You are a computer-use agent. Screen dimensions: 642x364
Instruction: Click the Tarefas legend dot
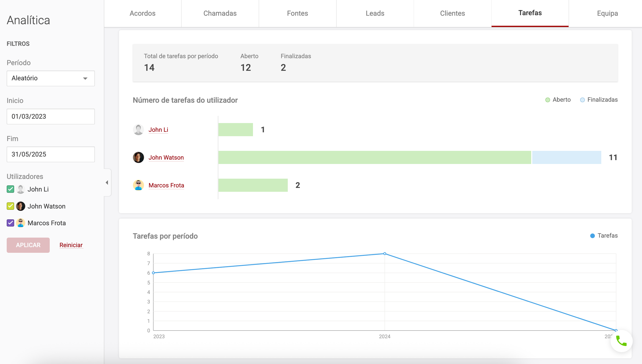(592, 236)
